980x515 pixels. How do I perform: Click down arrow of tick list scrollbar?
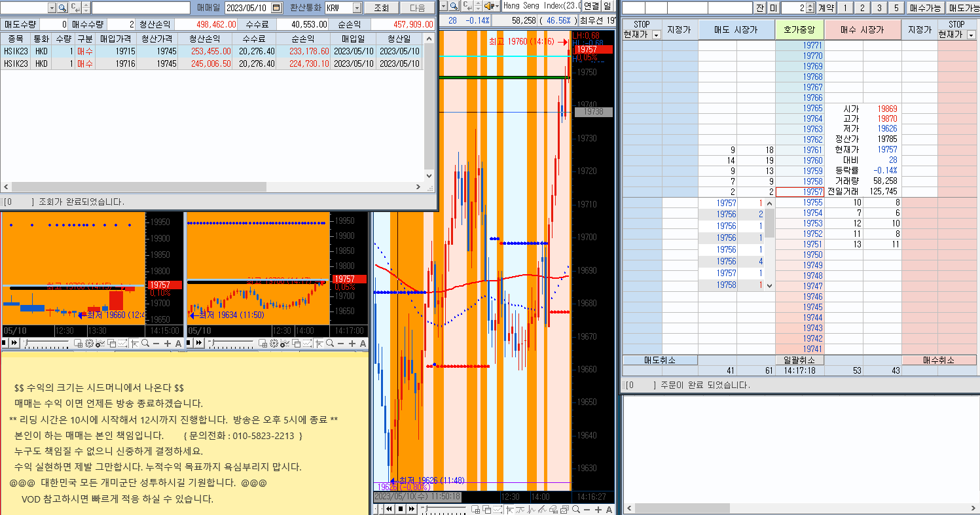pyautogui.click(x=770, y=285)
